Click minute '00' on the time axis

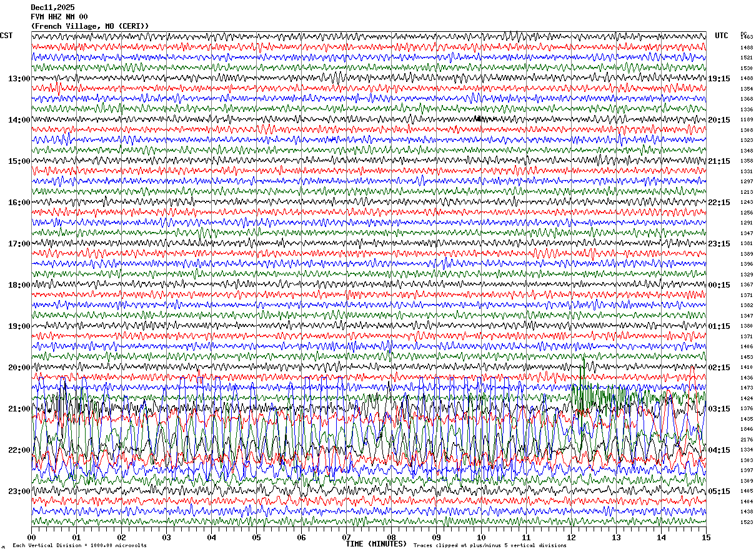31,537
